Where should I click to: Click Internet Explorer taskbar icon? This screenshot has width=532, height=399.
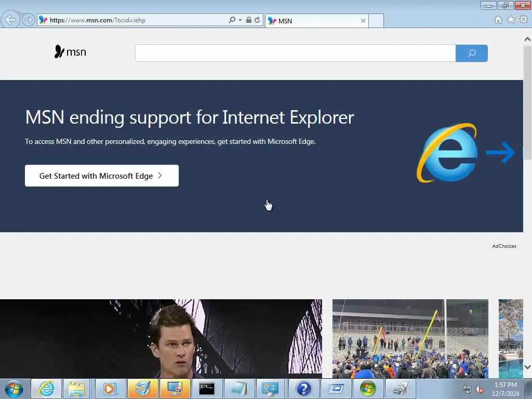coord(46,389)
